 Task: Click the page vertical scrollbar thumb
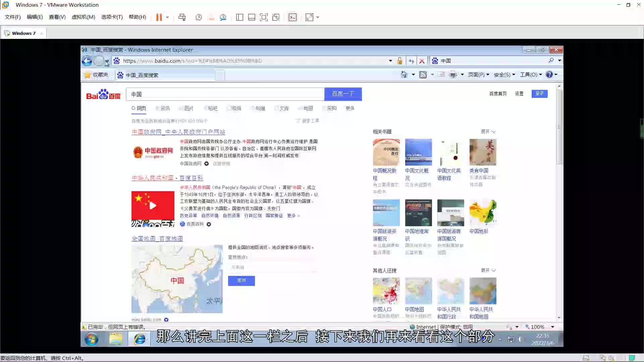[x=559, y=127]
